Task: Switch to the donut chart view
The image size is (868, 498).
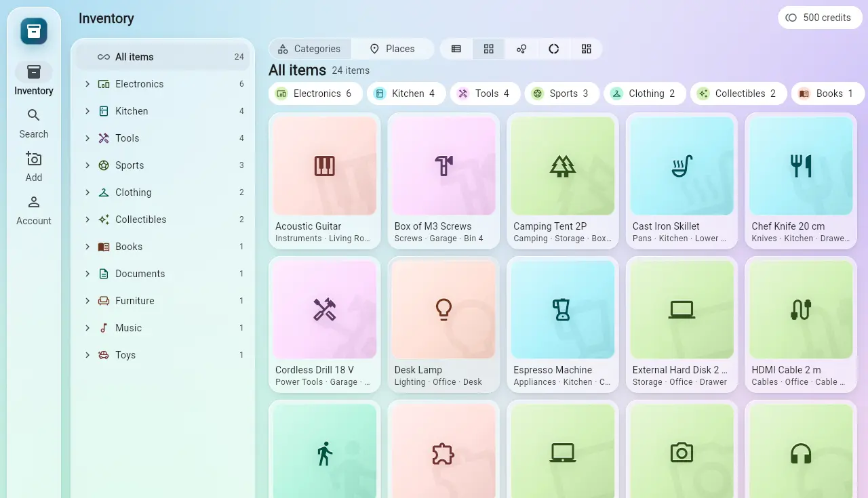Action: tap(554, 49)
